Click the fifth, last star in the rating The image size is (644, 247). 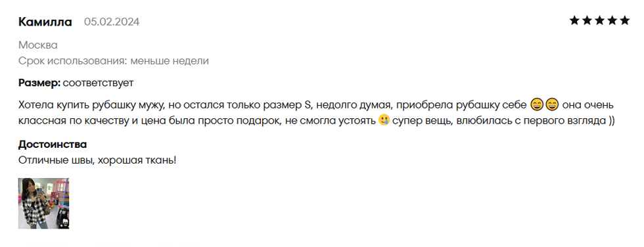pos(625,20)
